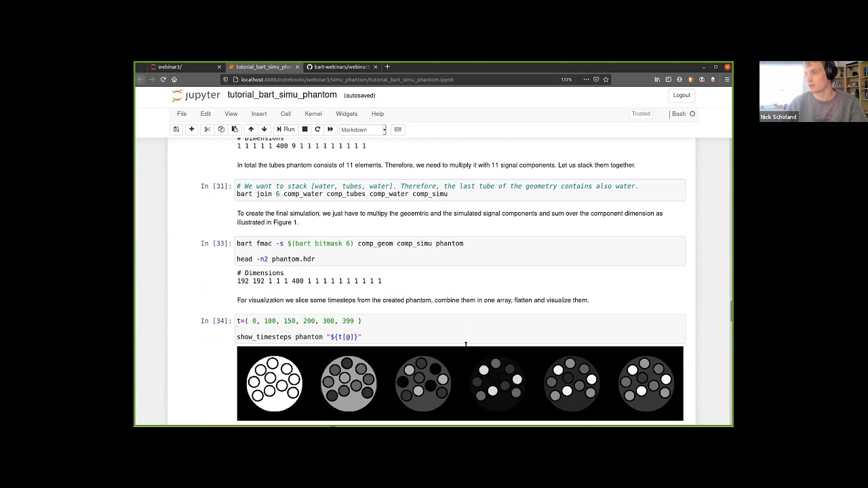This screenshot has height=488, width=868.
Task: Open the Cell menu
Action: 285,114
